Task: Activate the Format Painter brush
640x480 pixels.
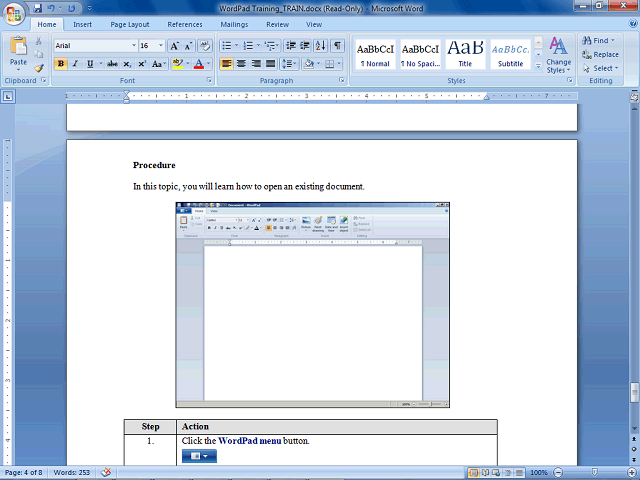Action: coord(38,68)
